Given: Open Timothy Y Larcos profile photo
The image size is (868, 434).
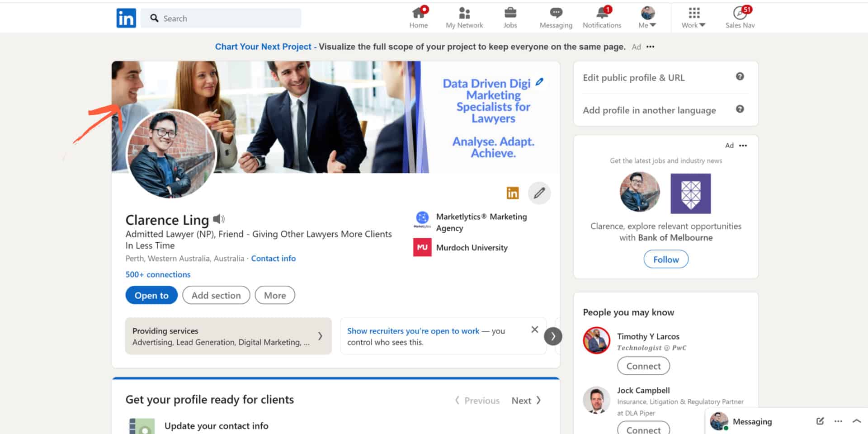Looking at the screenshot, I should click(x=596, y=340).
